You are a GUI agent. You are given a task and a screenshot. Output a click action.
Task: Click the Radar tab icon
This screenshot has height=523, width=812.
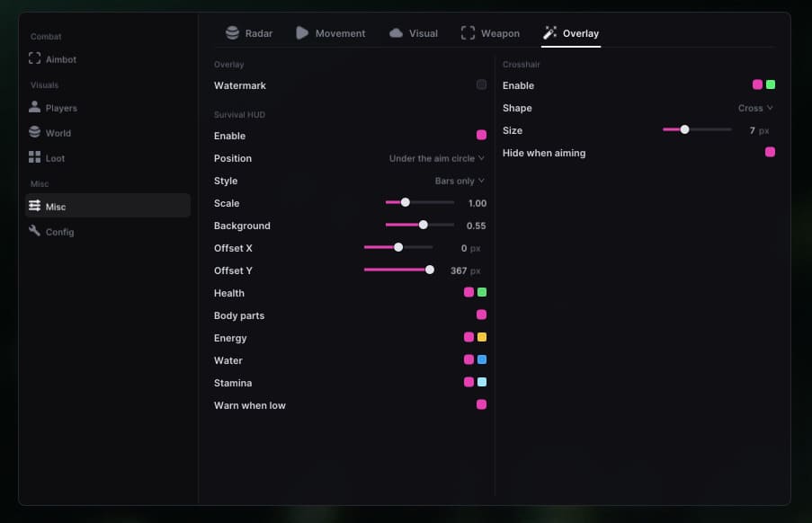[x=233, y=32]
